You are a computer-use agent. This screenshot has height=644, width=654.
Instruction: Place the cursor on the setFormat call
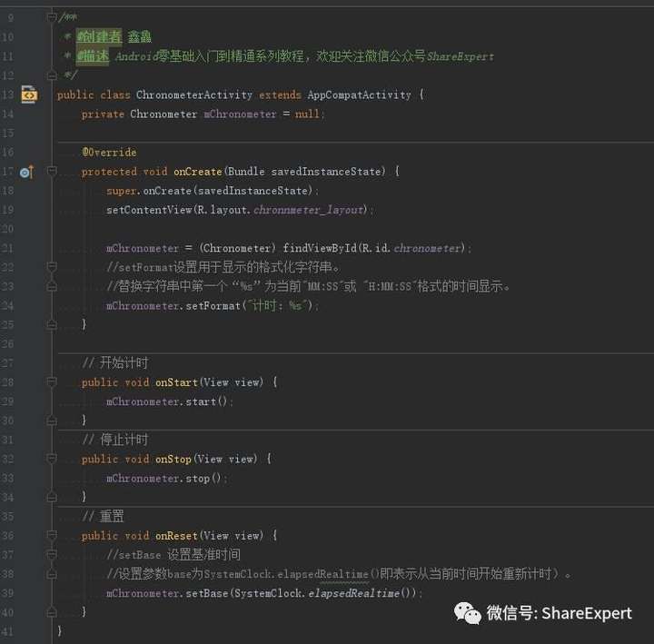(x=213, y=306)
